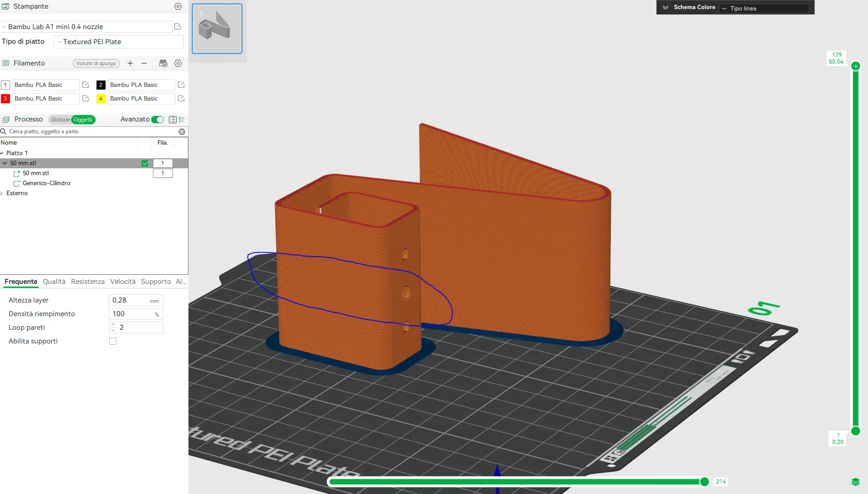Open the truncated Al... tab
This screenshot has height=494, width=868.
(181, 282)
